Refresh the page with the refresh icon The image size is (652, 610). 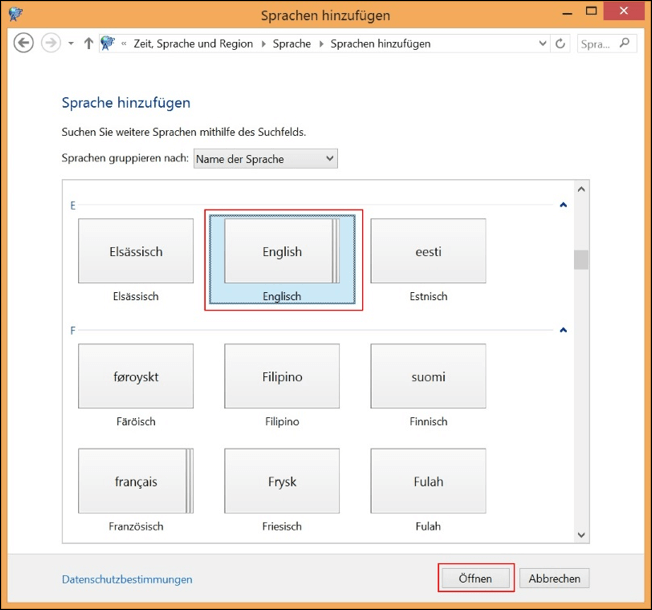pos(560,43)
